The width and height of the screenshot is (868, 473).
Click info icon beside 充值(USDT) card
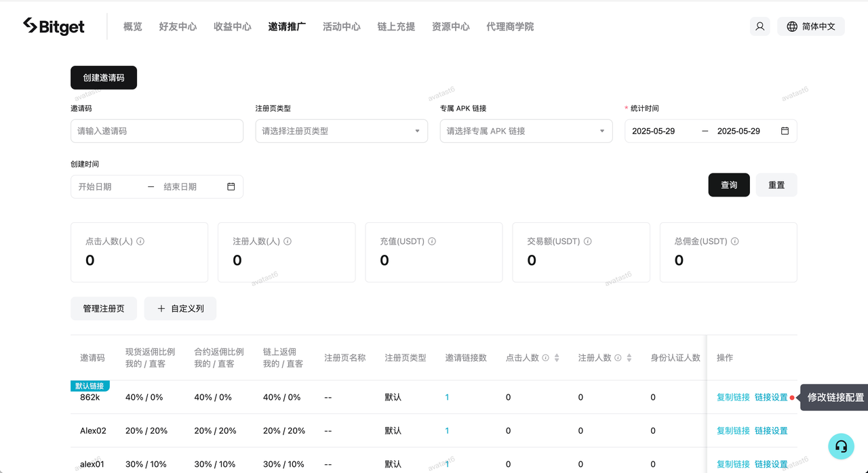(x=432, y=241)
